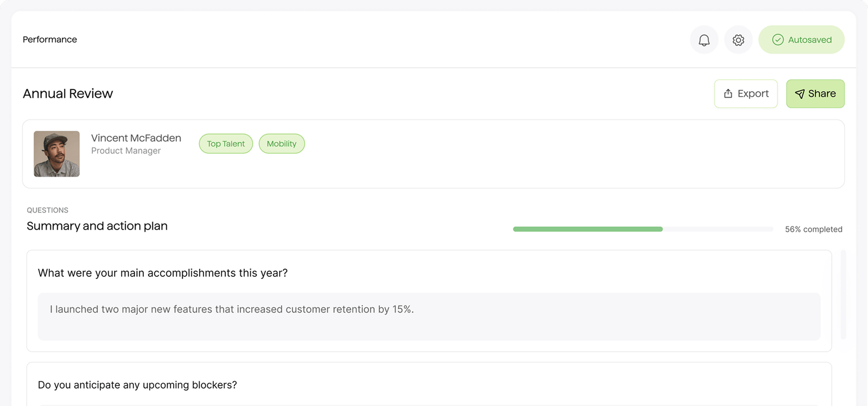Open Vincent McFadden's profile photo

[56, 154]
